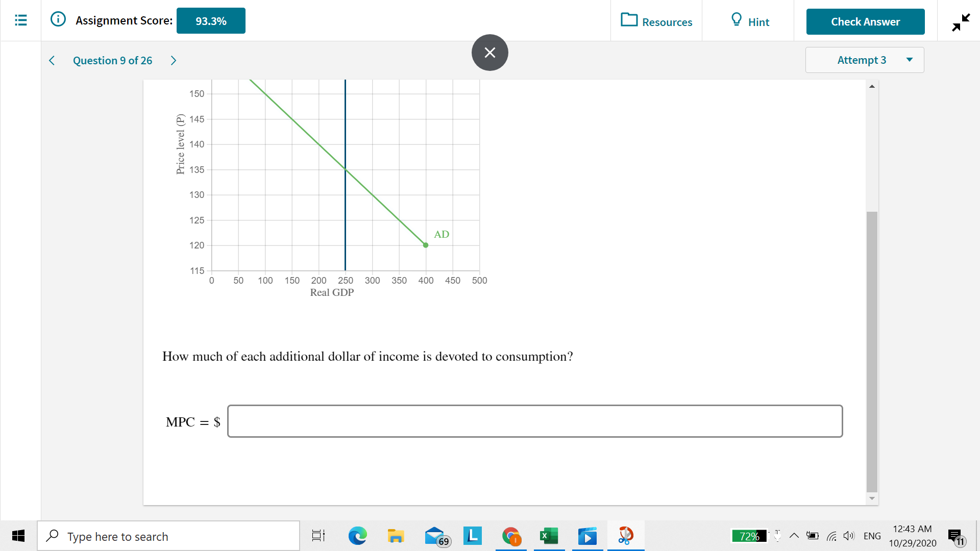The width and height of the screenshot is (980, 551).
Task: Open the Mail app showing 69 notifications
Action: pos(434,536)
